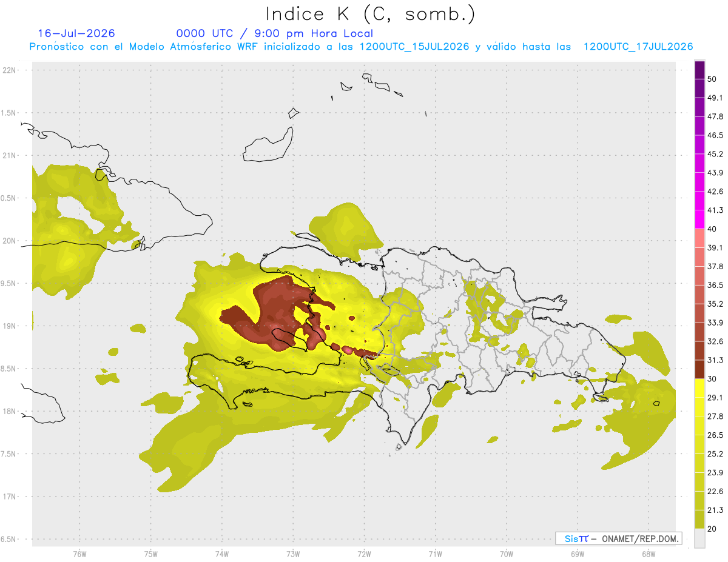Click the colorbar value 32.6
This screenshot has height=562, width=728.
(715, 341)
